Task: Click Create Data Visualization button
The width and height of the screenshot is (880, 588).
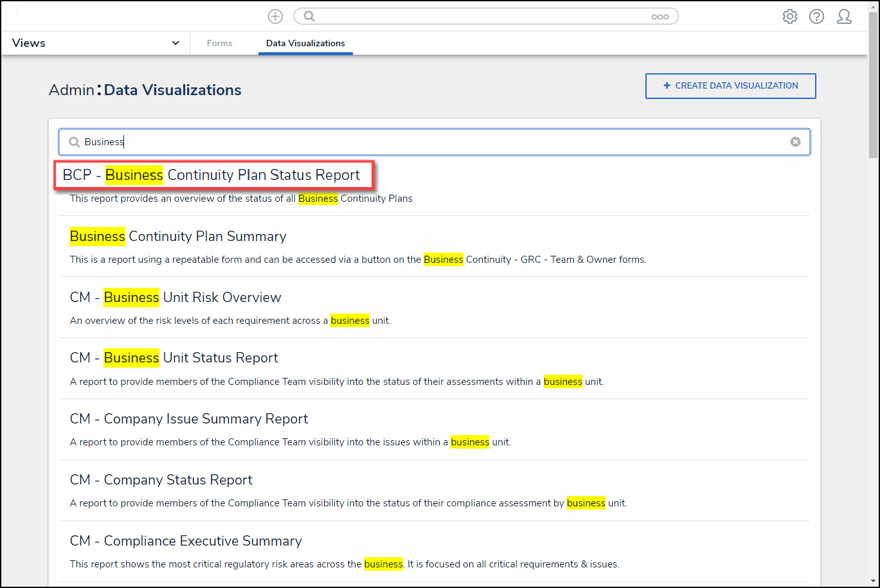Action: 730,86
